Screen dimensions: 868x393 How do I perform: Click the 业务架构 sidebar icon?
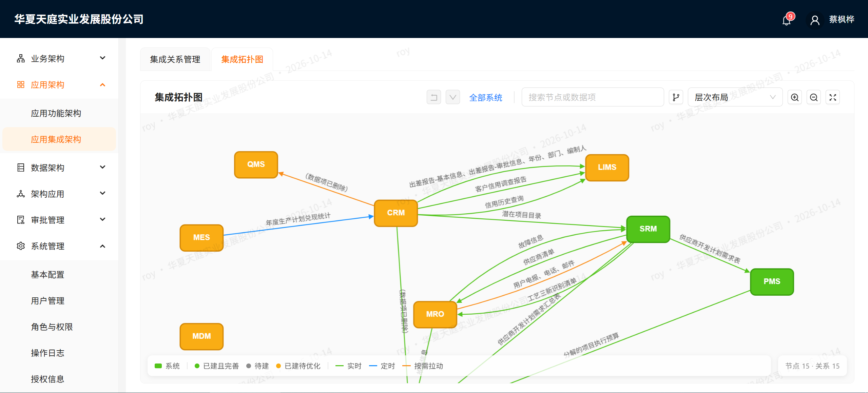pos(21,58)
